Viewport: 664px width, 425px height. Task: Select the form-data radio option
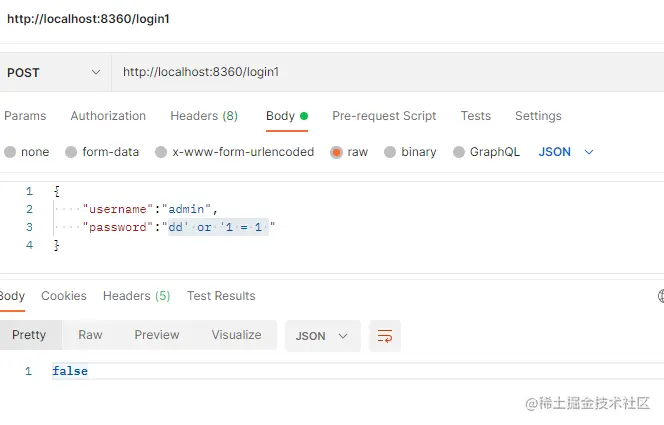pos(71,152)
